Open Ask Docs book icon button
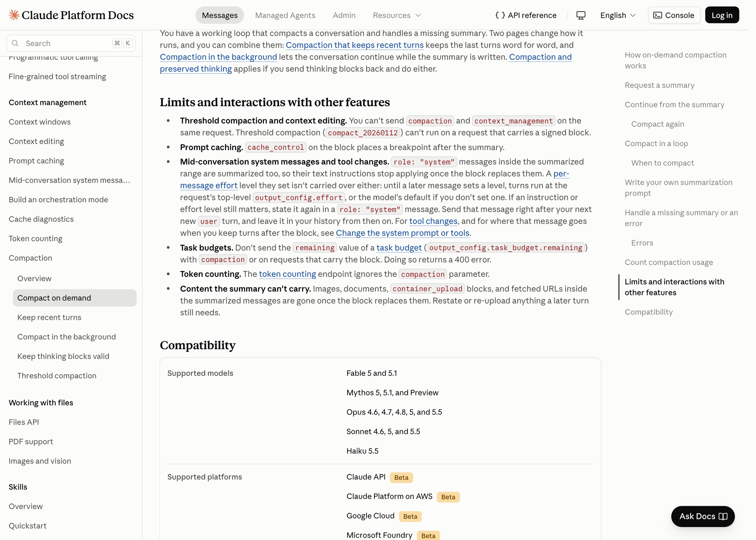The height and width of the screenshot is (540, 756). [703, 516]
